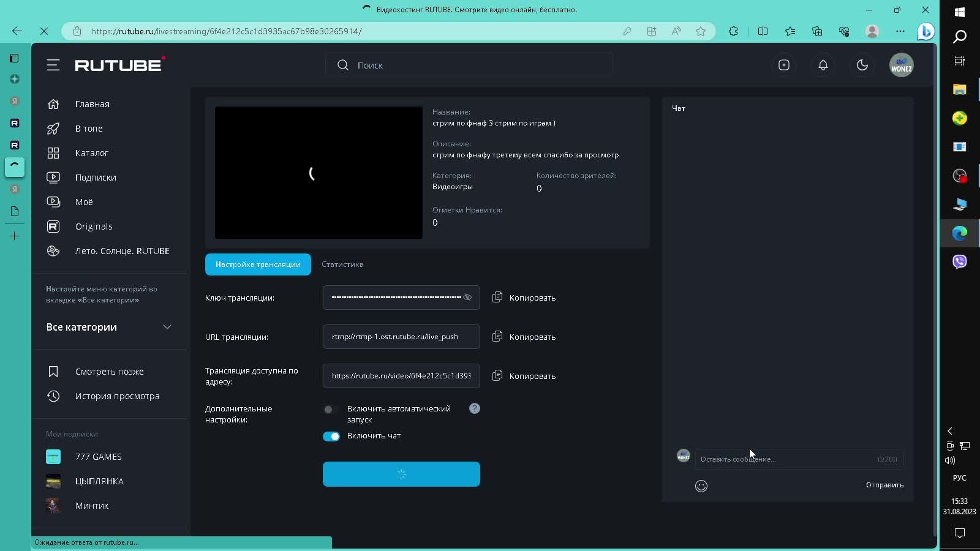This screenshot has width=980, height=551.
Task: Copy the stream key
Action: (524, 298)
